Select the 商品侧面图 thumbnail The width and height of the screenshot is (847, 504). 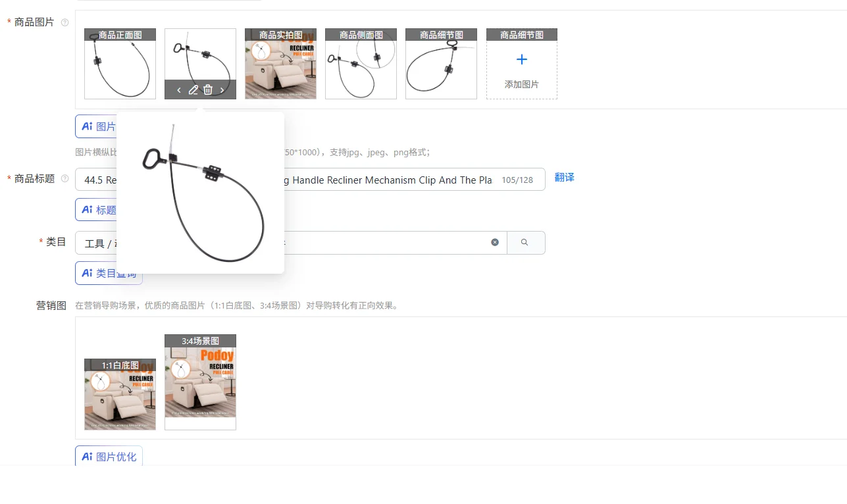click(x=361, y=64)
